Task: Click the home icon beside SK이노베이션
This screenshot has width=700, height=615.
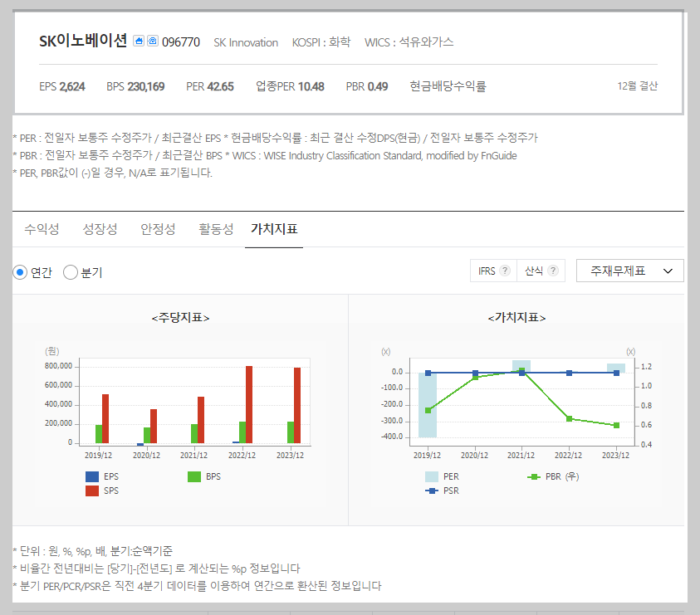Action: (x=139, y=41)
